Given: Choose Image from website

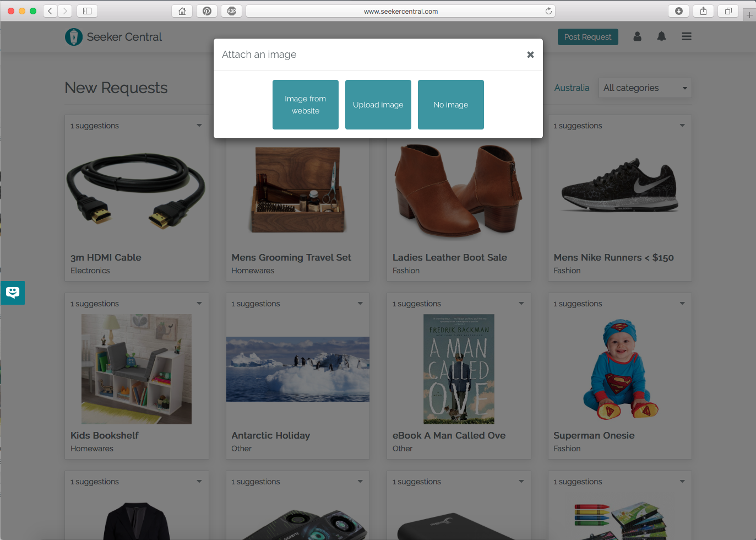Looking at the screenshot, I should click(x=306, y=105).
